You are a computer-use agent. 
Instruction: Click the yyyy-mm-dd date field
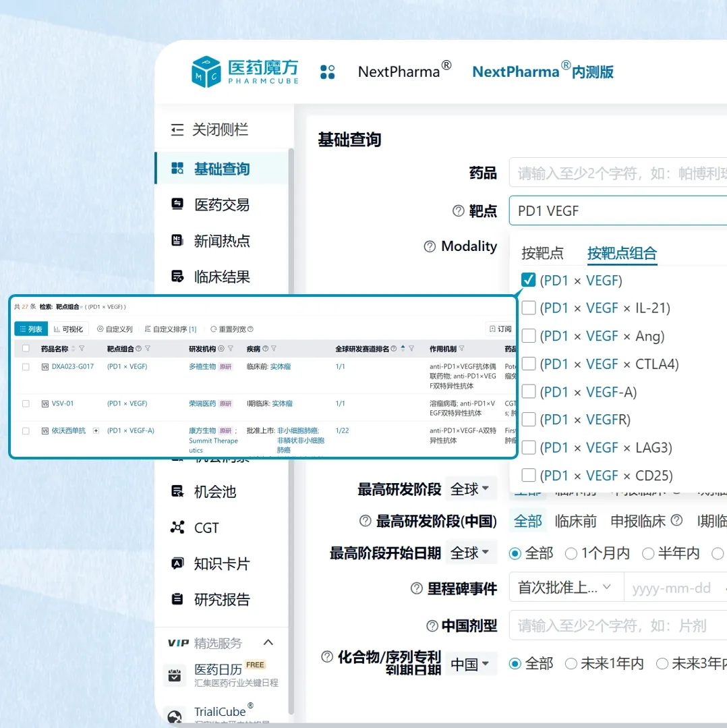click(676, 588)
